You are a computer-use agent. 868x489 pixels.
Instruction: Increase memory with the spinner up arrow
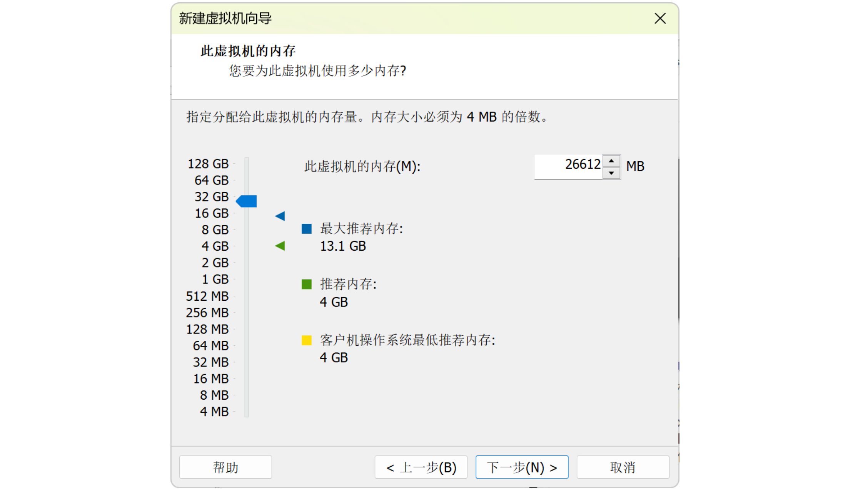(x=611, y=161)
